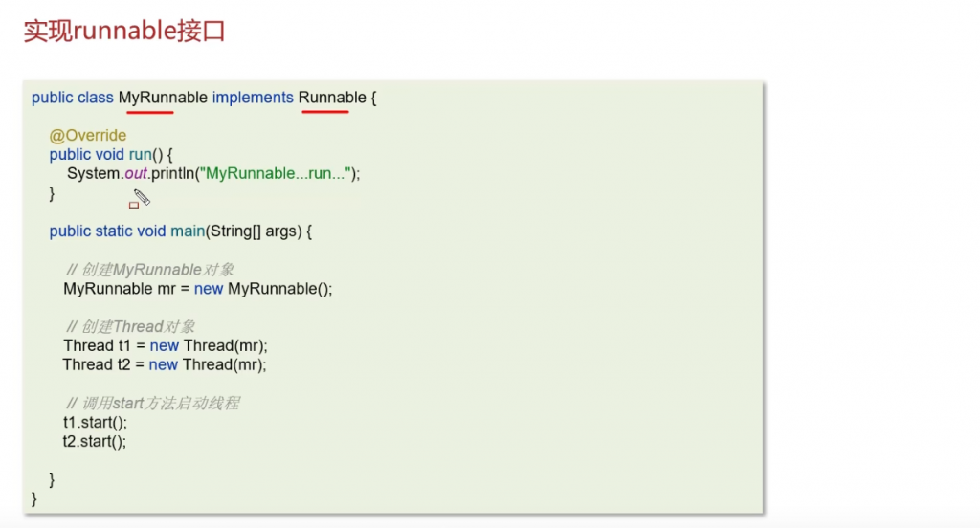Click the t2.start() call
Screen dimensions: 980x528
(x=95, y=441)
